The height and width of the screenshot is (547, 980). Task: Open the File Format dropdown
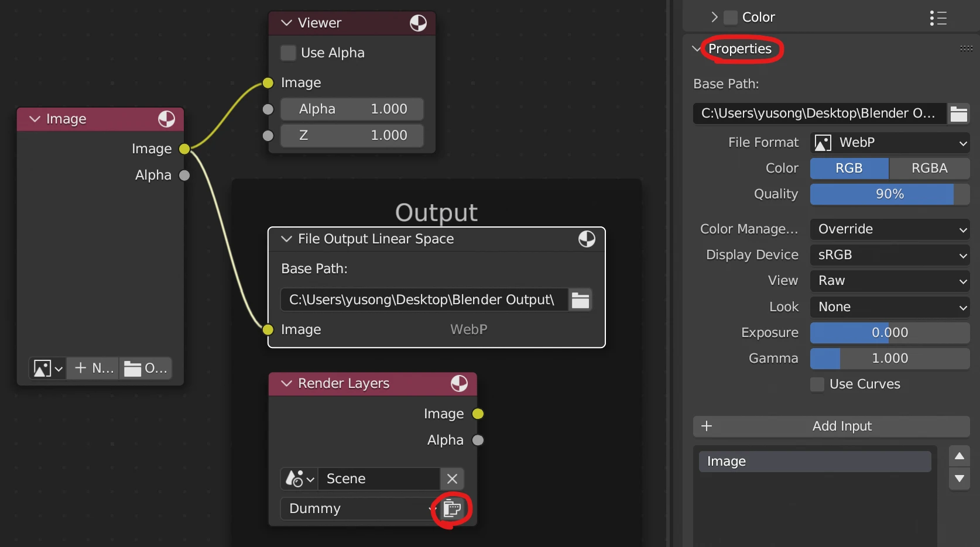pyautogui.click(x=889, y=143)
